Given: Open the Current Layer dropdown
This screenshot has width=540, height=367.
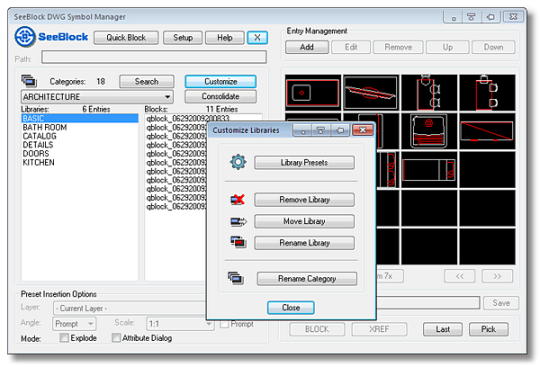Looking at the screenshot, I should point(130,308).
